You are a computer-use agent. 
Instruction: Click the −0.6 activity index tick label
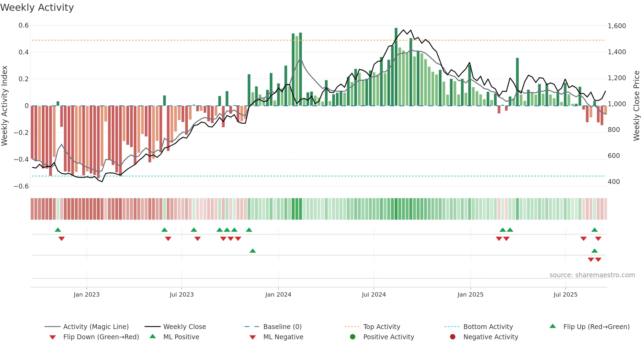point(21,186)
